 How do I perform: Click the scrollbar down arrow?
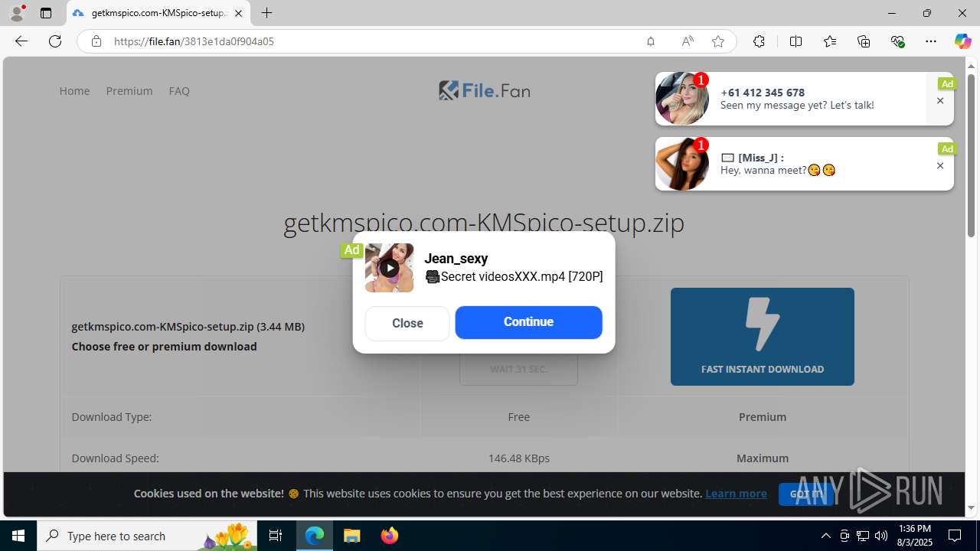(971, 507)
